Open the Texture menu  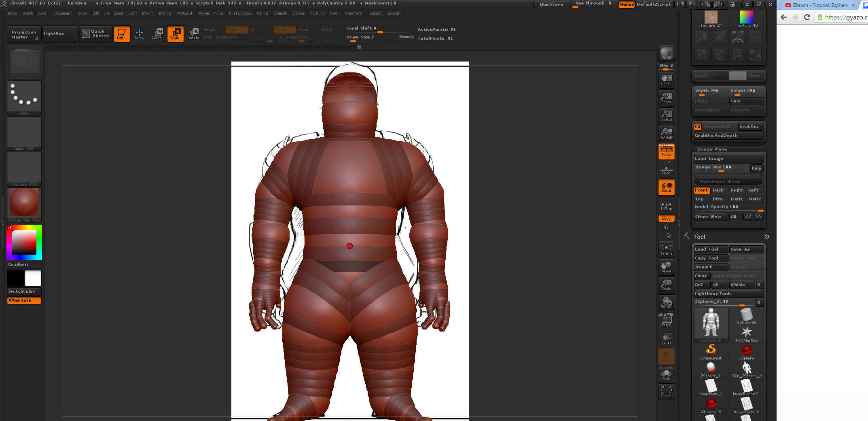pos(317,13)
